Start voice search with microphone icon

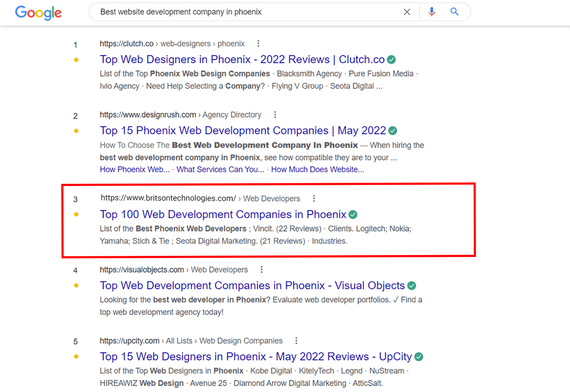tap(431, 12)
